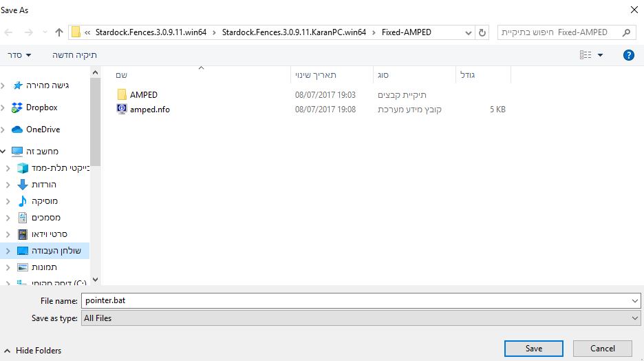Open מוסיקה music folder
The image size is (644, 361).
pyautogui.click(x=45, y=201)
